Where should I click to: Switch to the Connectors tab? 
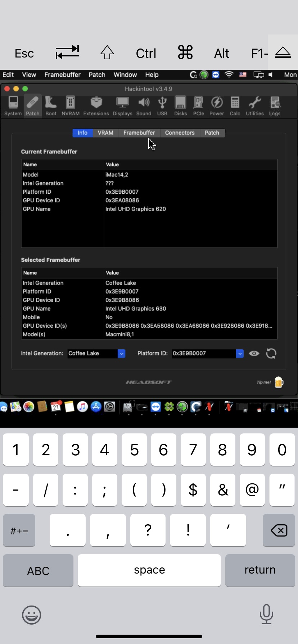pyautogui.click(x=180, y=133)
